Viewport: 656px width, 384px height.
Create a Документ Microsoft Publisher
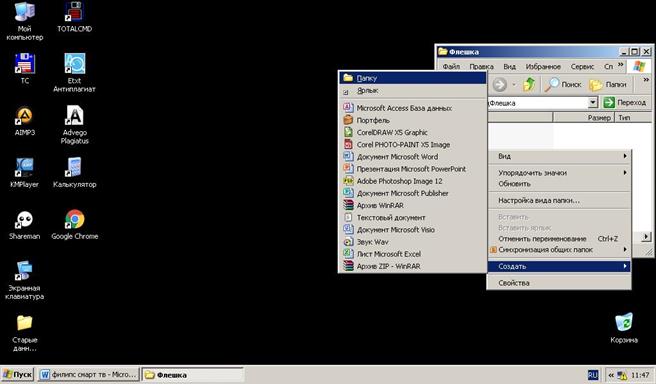tap(412, 193)
